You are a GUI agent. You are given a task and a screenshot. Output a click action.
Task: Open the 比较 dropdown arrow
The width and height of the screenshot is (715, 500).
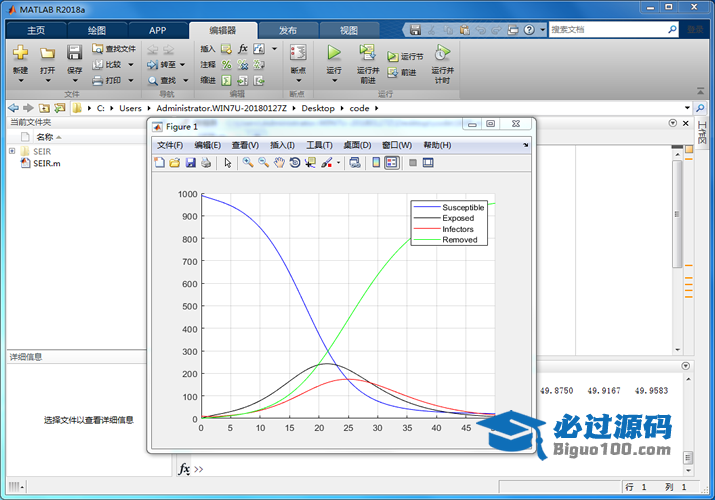click(x=131, y=65)
